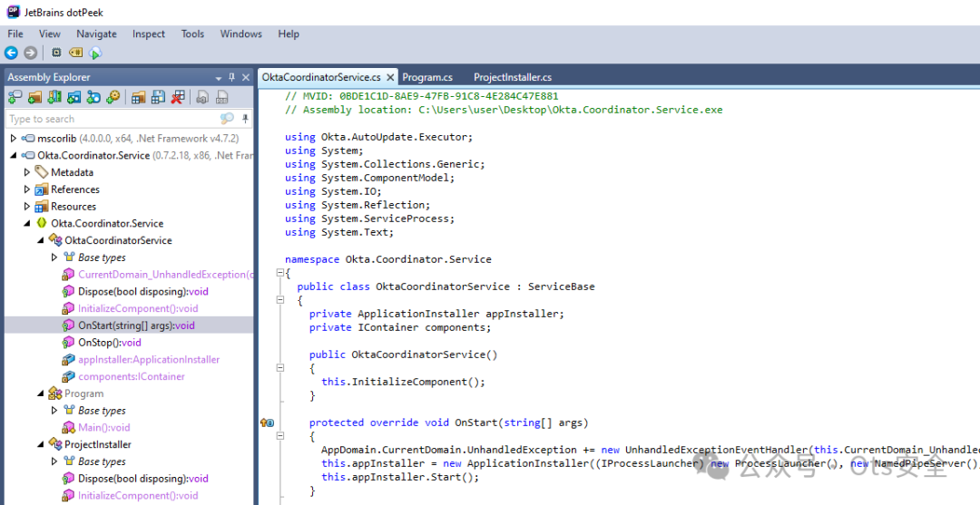Open an assembly list folder icon
Viewport: 980px width, 505px height.
(138, 97)
